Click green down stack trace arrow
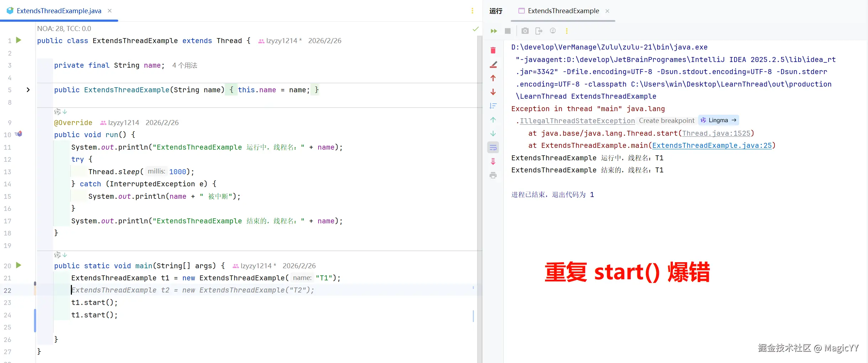Viewport: 868px width, 363px height. 493,134
